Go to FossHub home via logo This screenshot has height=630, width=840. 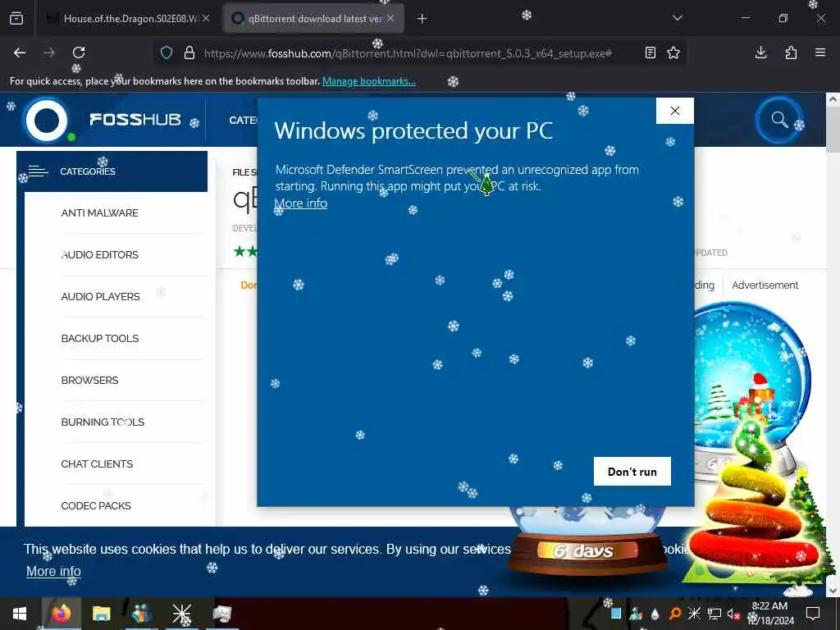[x=103, y=120]
